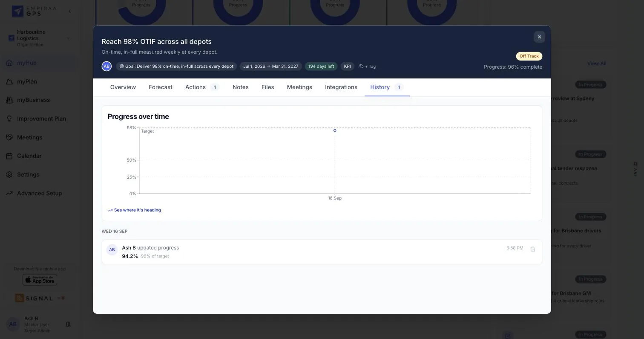Screen dimensions: 644x339
Task: Click the Off Track status badge
Action: 529,56
